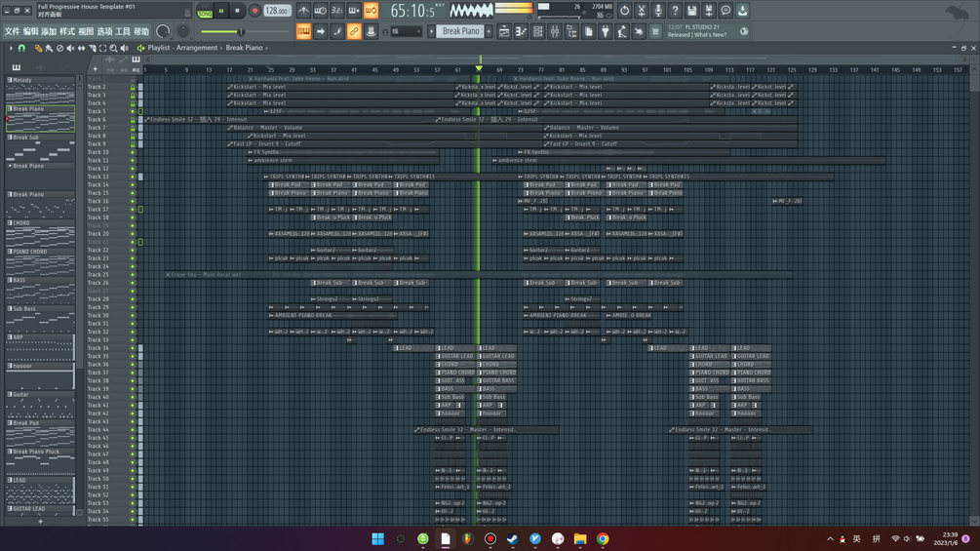Screen dimensions: 980x551
Task: Open 视图 menu
Action: (86, 31)
